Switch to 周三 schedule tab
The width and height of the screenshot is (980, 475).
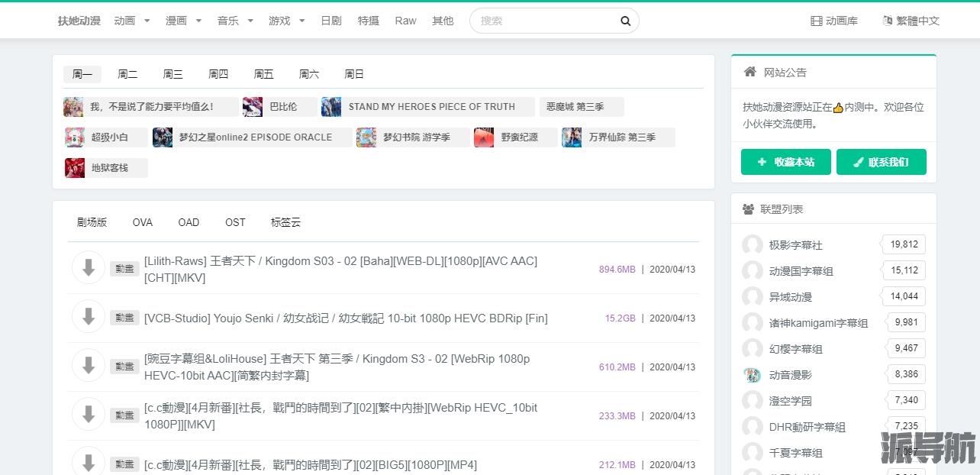(x=172, y=74)
